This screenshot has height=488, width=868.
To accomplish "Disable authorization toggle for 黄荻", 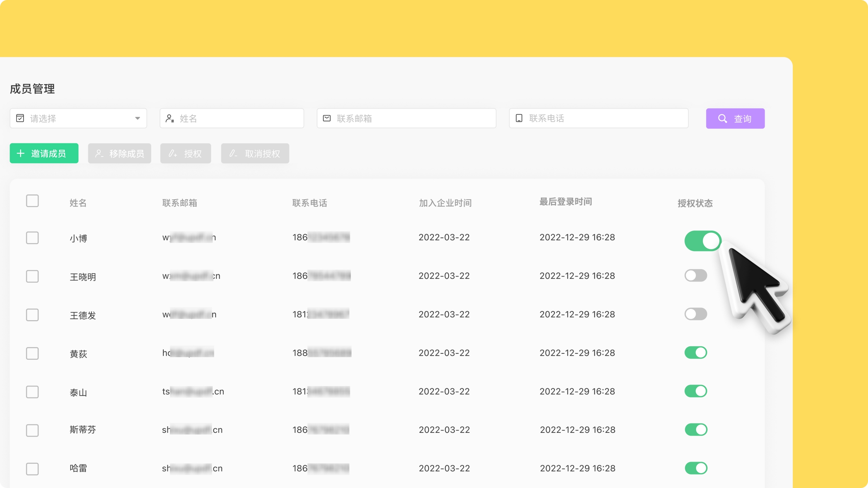I will click(x=696, y=352).
